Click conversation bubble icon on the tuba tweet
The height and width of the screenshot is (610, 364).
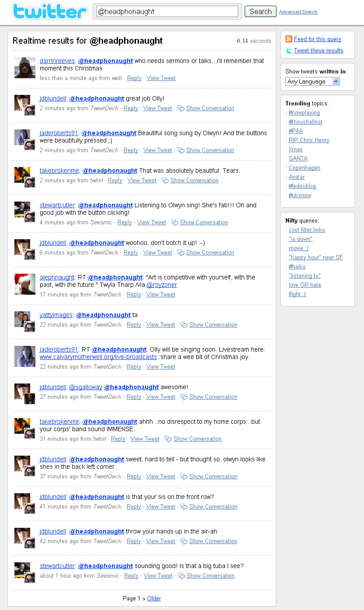pos(181,576)
